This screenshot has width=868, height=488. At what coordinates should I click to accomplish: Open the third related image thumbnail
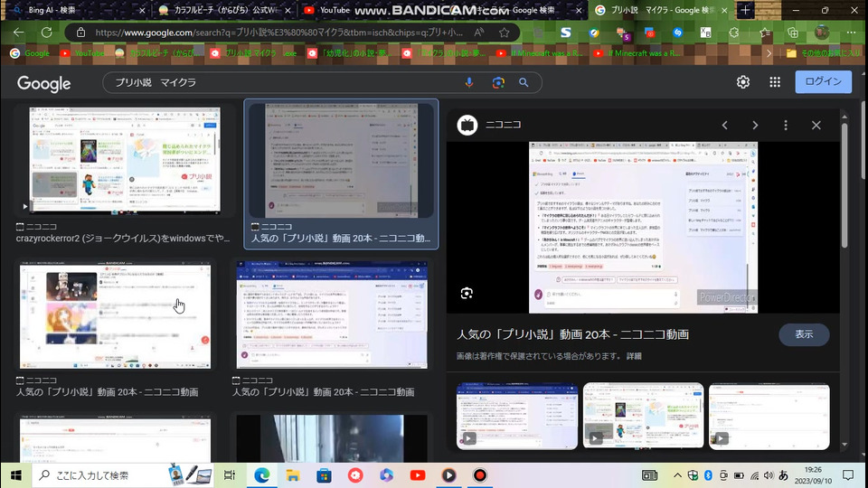click(x=769, y=416)
